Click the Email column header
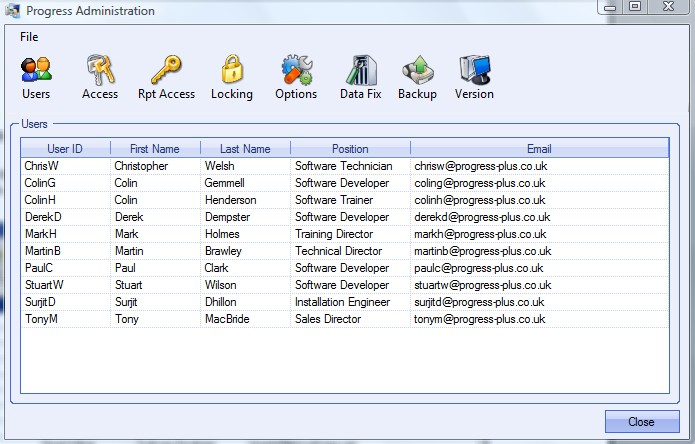 pos(539,149)
